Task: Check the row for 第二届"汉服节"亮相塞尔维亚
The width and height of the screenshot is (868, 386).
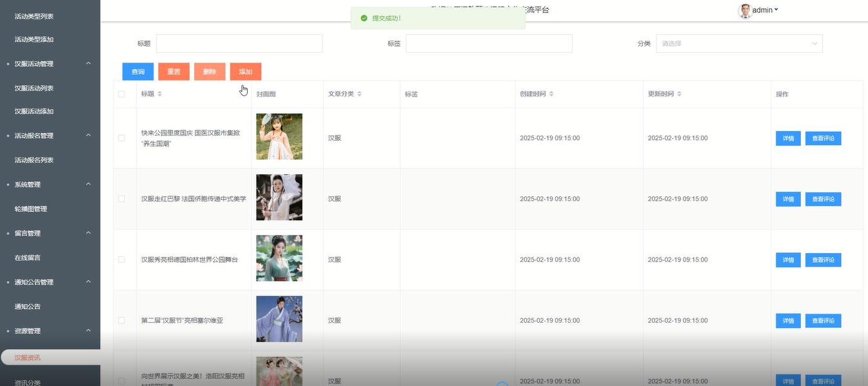Action: coord(121,320)
